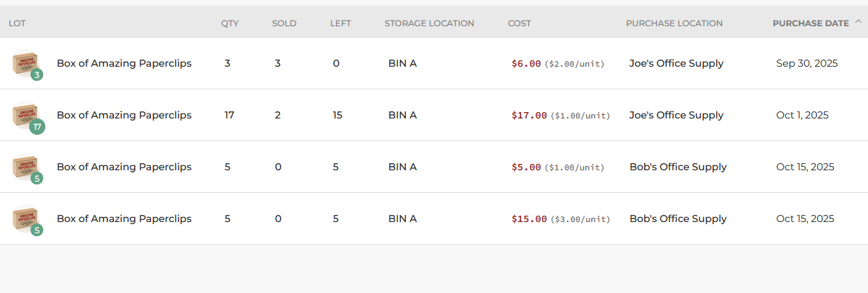The image size is (868, 293).
Task: Open the Oct 1, 2025 paperclips lot name
Action: [124, 115]
